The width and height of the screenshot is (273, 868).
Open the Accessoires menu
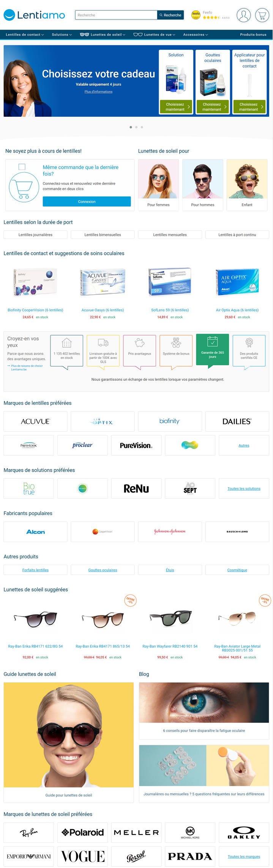[x=196, y=35]
